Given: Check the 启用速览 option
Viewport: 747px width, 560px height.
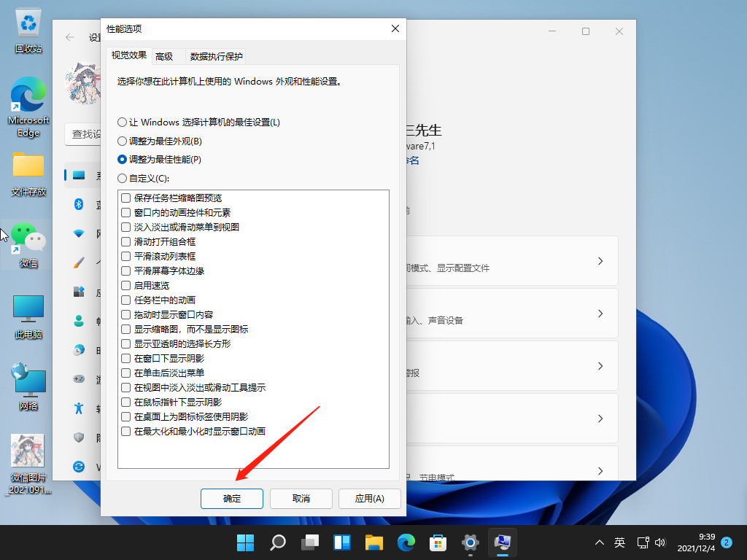Looking at the screenshot, I should coord(124,285).
